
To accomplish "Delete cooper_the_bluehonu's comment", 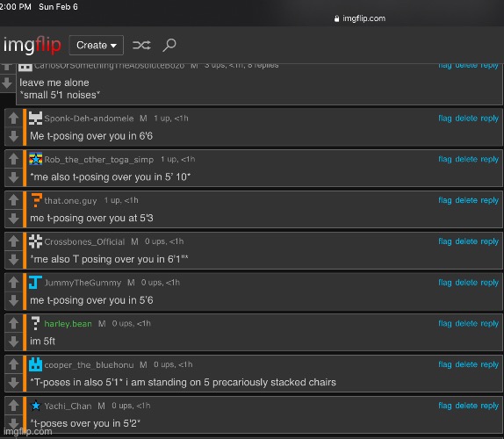I will point(466,364).
